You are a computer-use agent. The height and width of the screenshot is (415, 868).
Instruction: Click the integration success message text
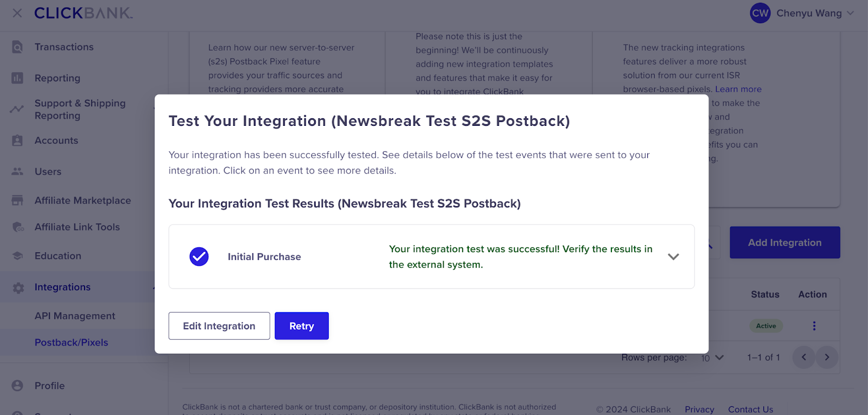click(521, 257)
